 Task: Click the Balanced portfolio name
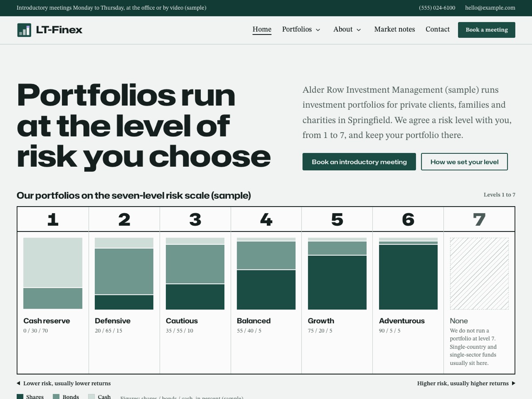click(x=254, y=321)
